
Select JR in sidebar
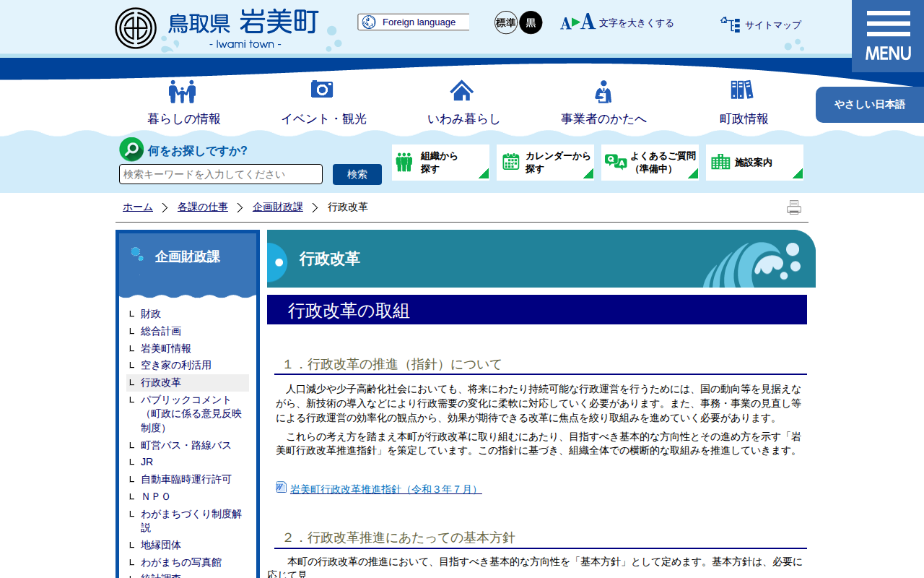point(147,462)
